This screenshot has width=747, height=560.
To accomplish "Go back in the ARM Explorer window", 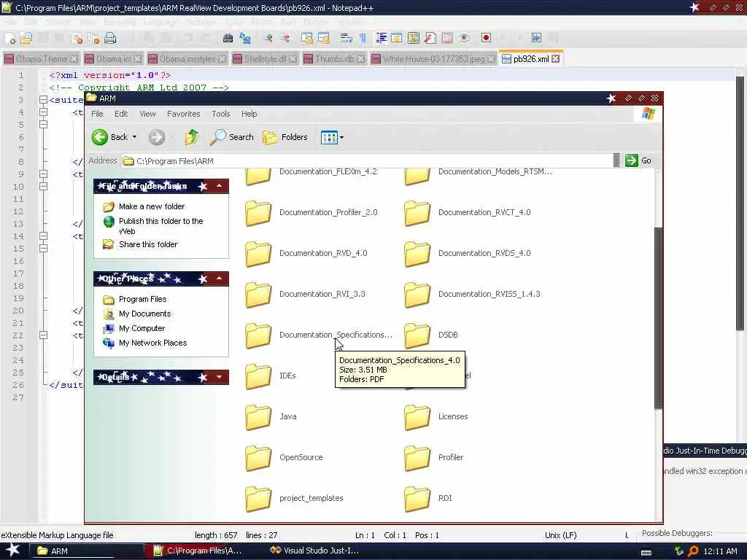I will [109, 137].
